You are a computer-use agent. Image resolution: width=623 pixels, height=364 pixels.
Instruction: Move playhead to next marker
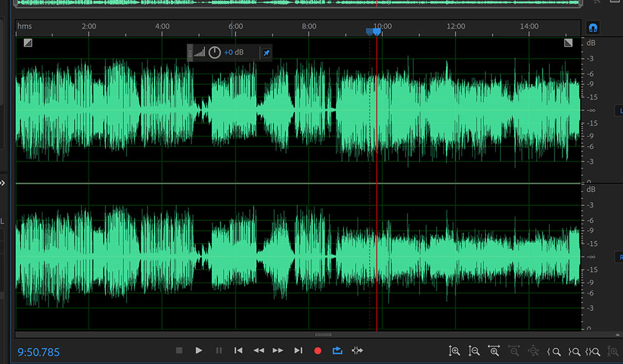click(298, 350)
